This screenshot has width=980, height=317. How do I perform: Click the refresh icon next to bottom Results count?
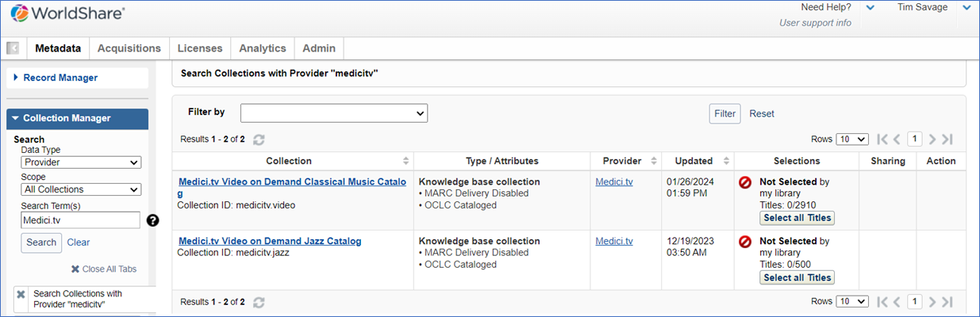pyautogui.click(x=259, y=302)
